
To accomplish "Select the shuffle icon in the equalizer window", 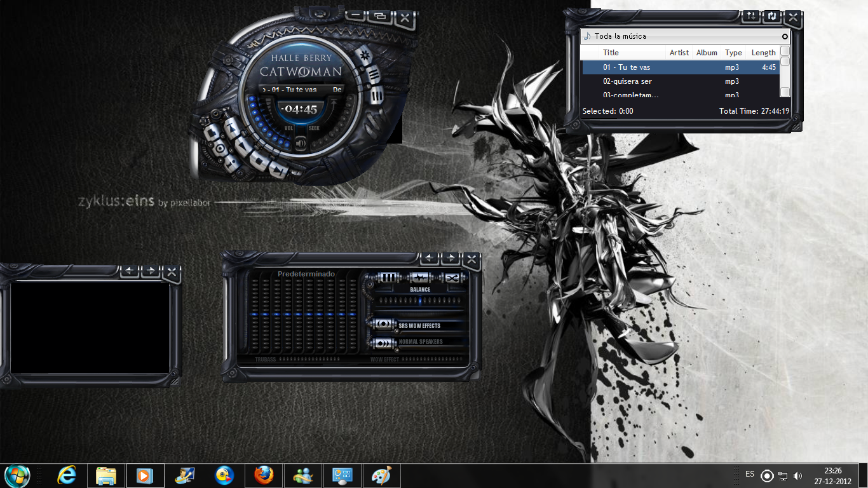I will click(x=452, y=278).
